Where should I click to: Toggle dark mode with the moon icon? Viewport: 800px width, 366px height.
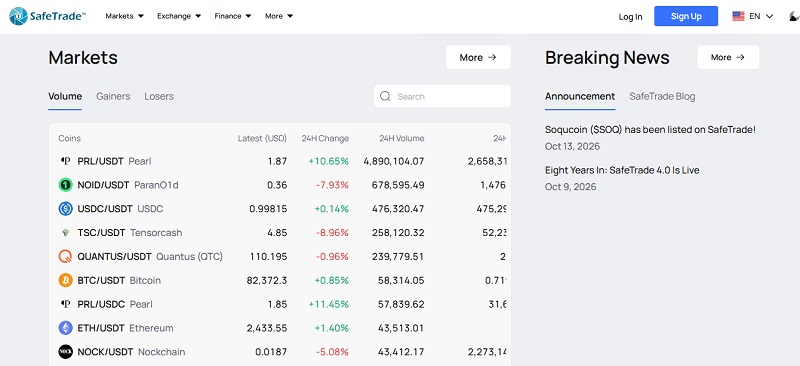(794, 16)
